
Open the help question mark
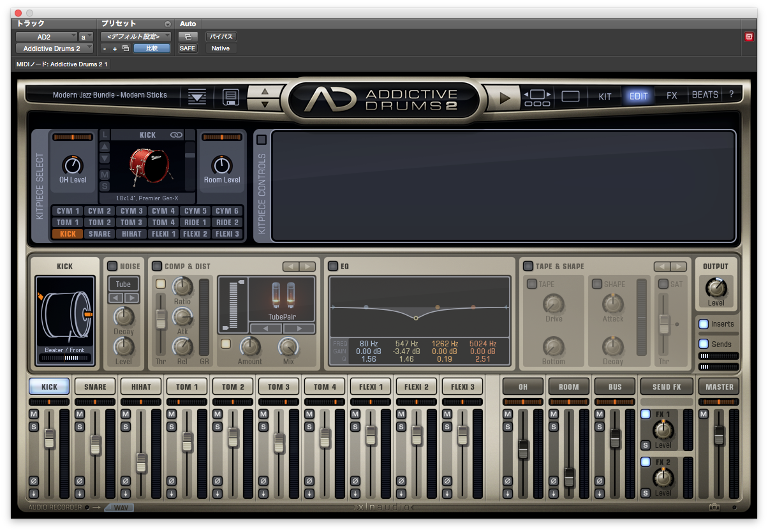pyautogui.click(x=731, y=95)
